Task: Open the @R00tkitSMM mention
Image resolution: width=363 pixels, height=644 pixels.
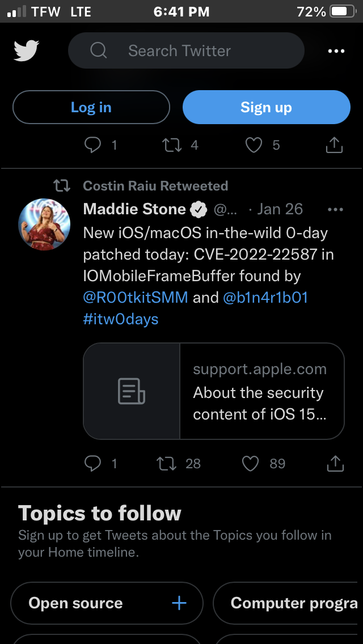Action: coord(136,298)
